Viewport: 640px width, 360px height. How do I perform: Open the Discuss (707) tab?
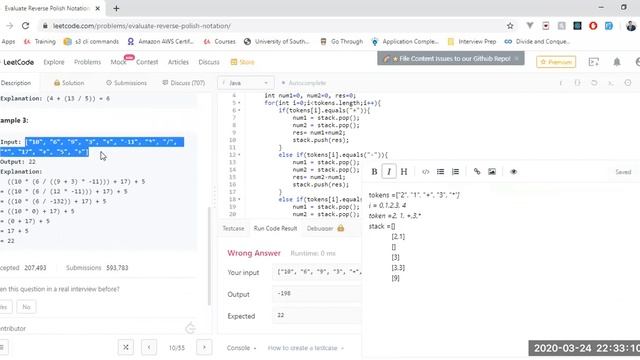(184, 83)
